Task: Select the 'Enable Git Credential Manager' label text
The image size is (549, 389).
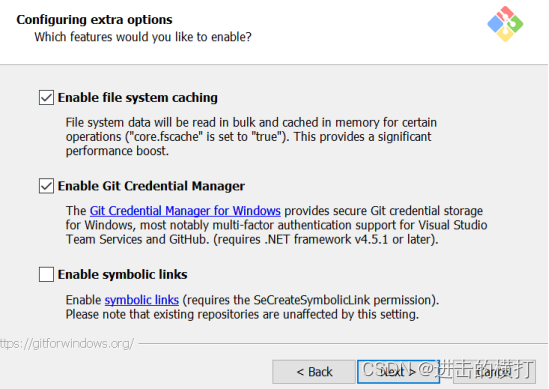Action: [x=151, y=186]
